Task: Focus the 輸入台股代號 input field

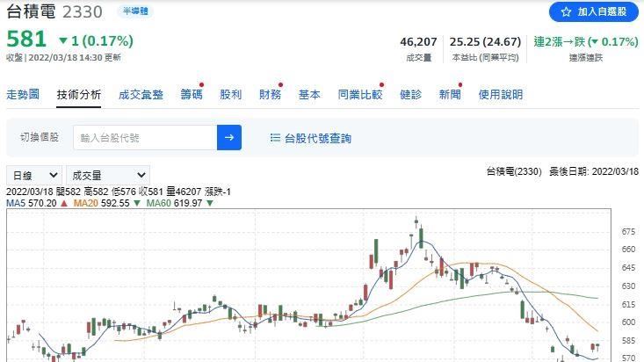Action: click(x=145, y=138)
